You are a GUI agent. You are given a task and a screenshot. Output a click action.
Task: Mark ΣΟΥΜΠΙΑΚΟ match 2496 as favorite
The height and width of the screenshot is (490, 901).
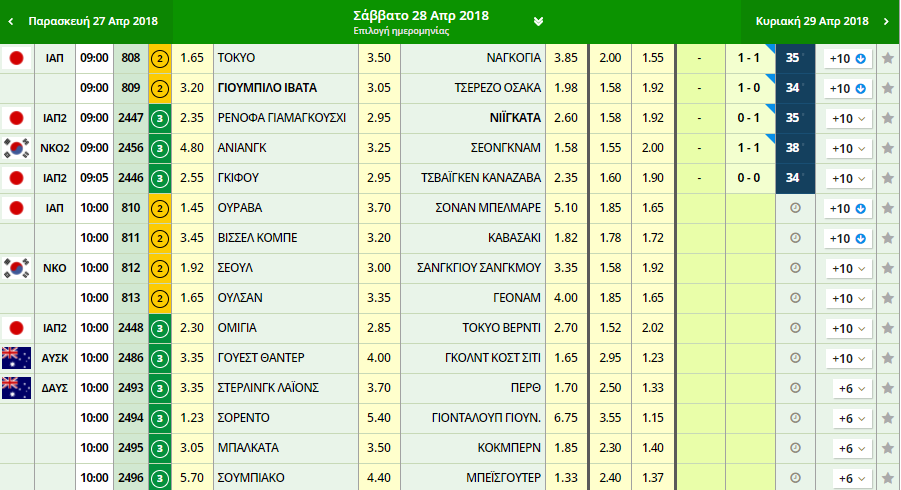tap(887, 478)
